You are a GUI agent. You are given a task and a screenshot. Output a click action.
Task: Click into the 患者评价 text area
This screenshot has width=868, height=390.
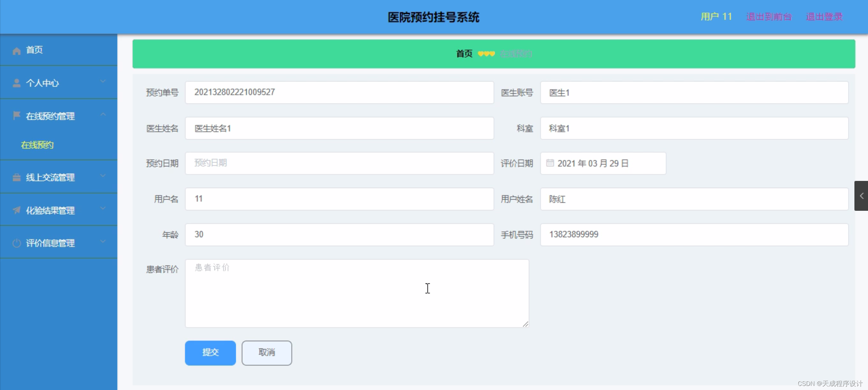point(356,293)
